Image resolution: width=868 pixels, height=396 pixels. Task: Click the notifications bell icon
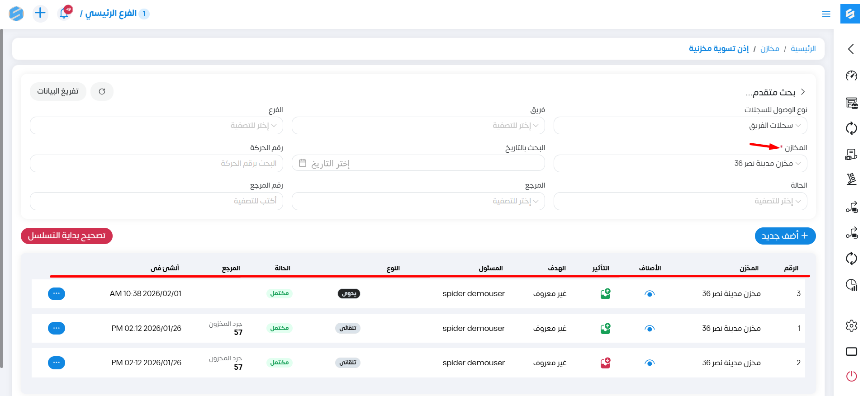click(x=64, y=14)
